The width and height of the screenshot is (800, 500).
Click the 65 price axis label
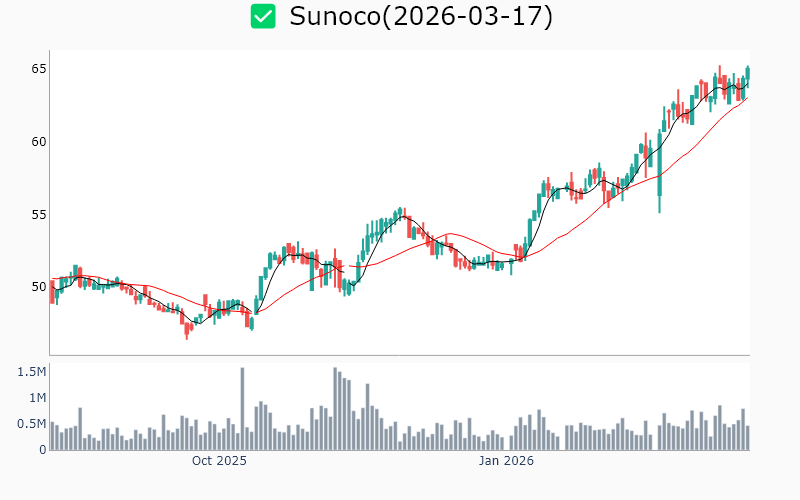(38, 69)
